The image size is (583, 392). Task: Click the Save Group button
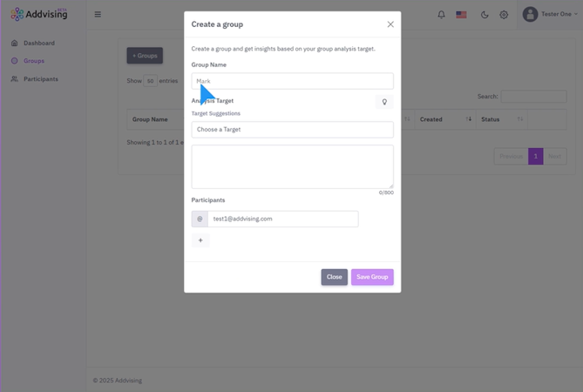pyautogui.click(x=372, y=277)
